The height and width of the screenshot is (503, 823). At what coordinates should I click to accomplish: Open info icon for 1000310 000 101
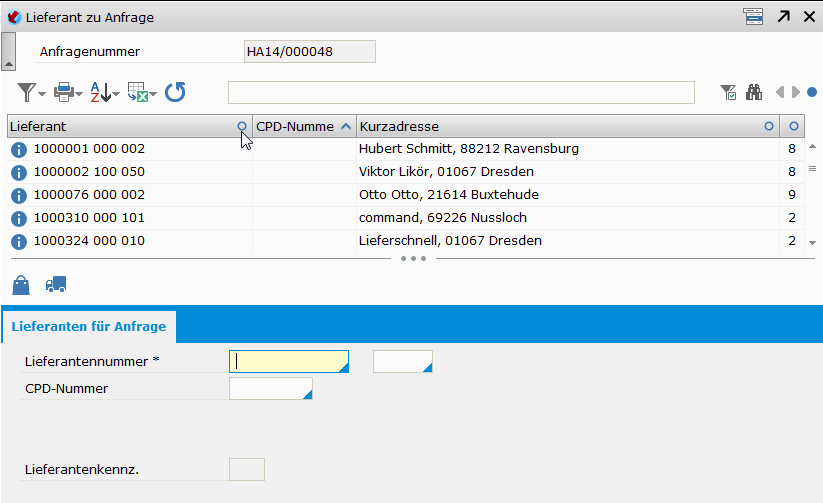[19, 218]
